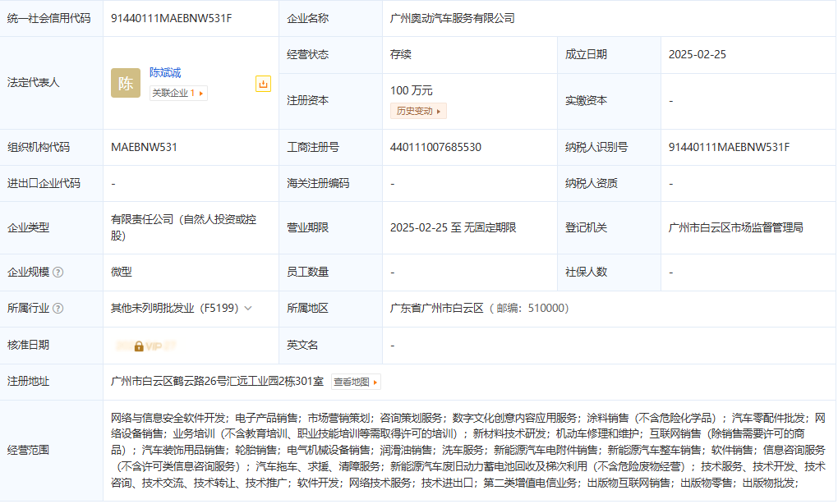Select region 广东省广州市白云区 text
This screenshot has width=838, height=504.
pyautogui.click(x=436, y=309)
